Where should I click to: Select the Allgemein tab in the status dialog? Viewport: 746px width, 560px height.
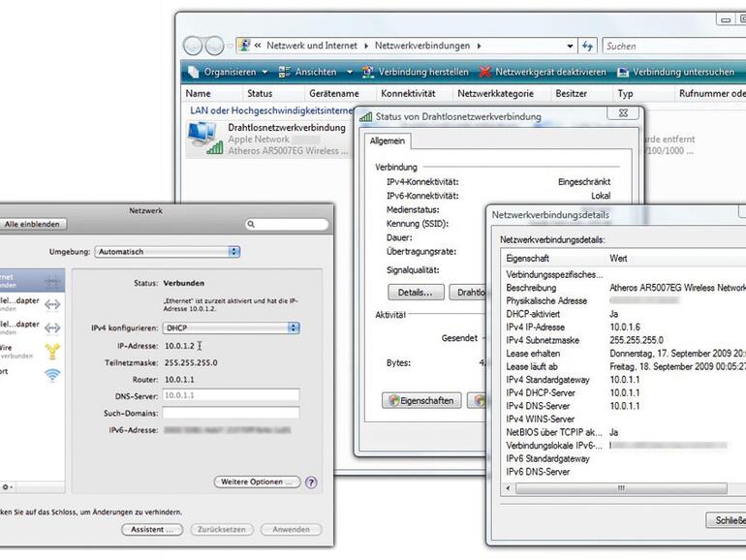click(388, 140)
